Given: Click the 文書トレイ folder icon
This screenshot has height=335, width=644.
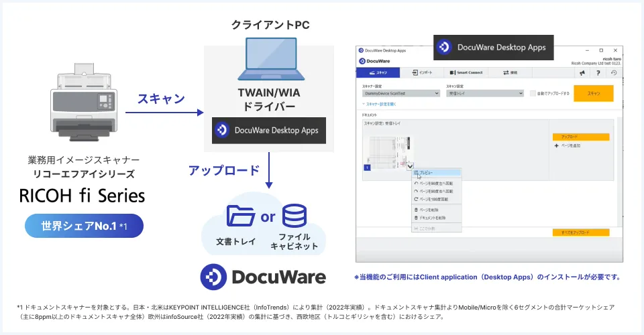Looking at the screenshot, I should point(241,216).
